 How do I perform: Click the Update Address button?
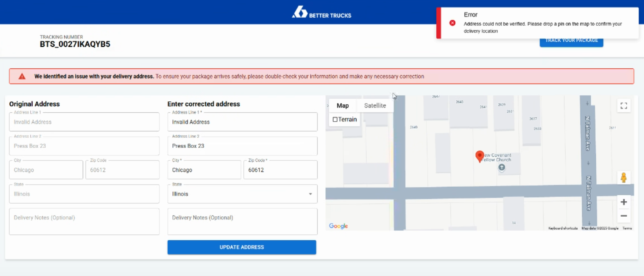coord(242,247)
